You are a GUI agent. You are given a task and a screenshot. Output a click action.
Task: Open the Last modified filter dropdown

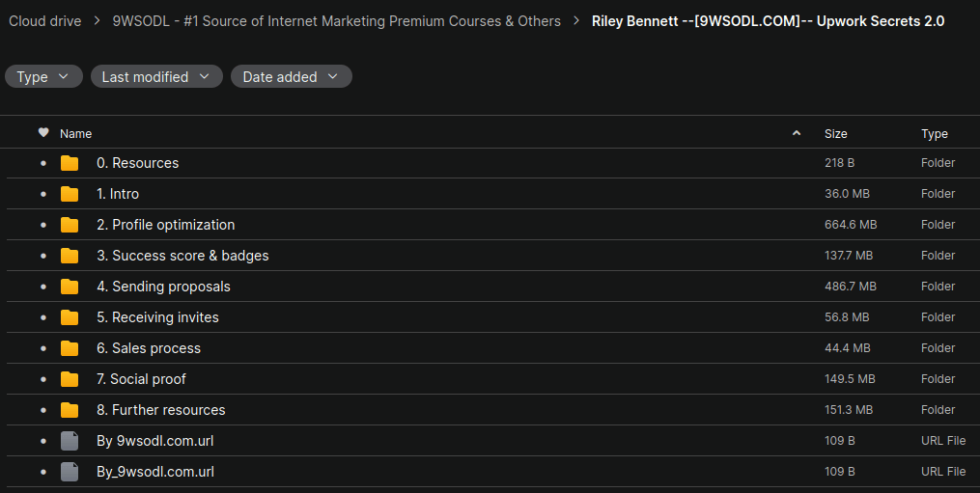(x=155, y=77)
